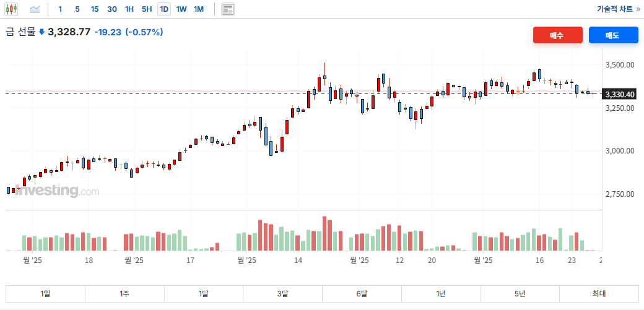Click the date label 17 on axis
The width and height of the screenshot is (644, 310).
click(x=190, y=260)
